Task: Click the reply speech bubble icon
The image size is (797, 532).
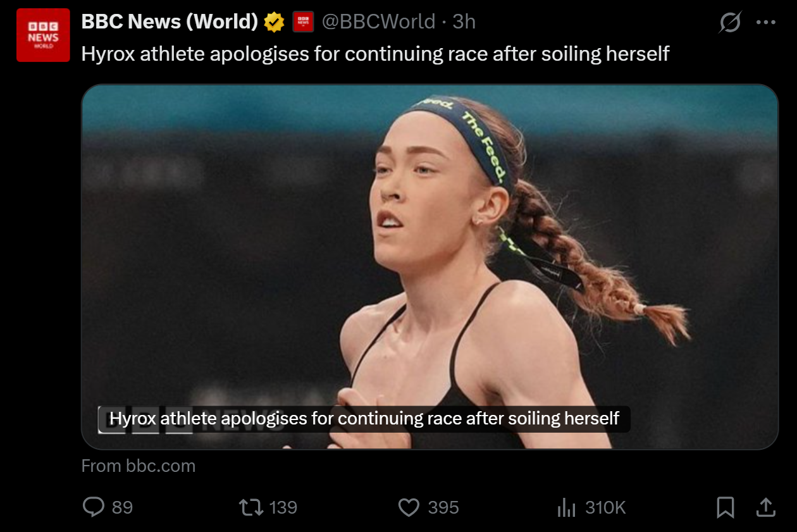Action: tap(94, 507)
